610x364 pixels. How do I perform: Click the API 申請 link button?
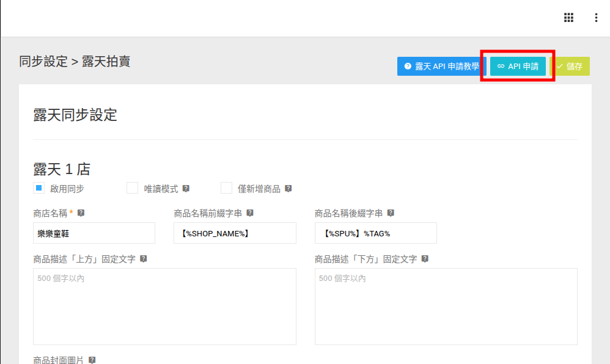pos(518,67)
